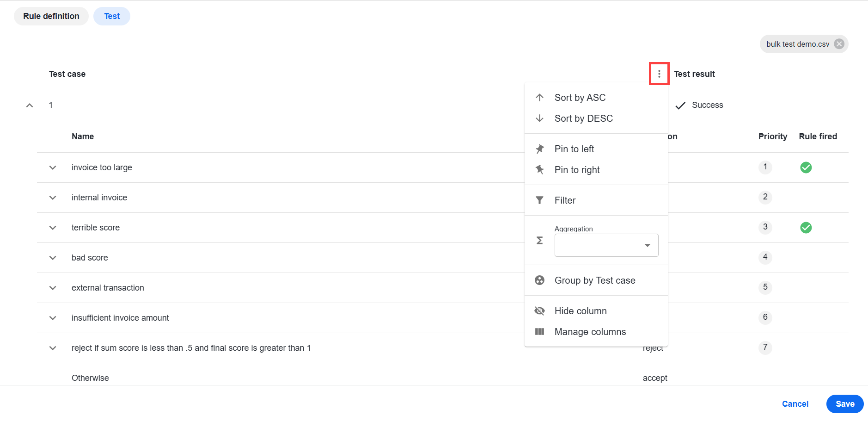Viewport: 868px width, 422px height.
Task: Click priority badge 6
Action: coord(765,317)
